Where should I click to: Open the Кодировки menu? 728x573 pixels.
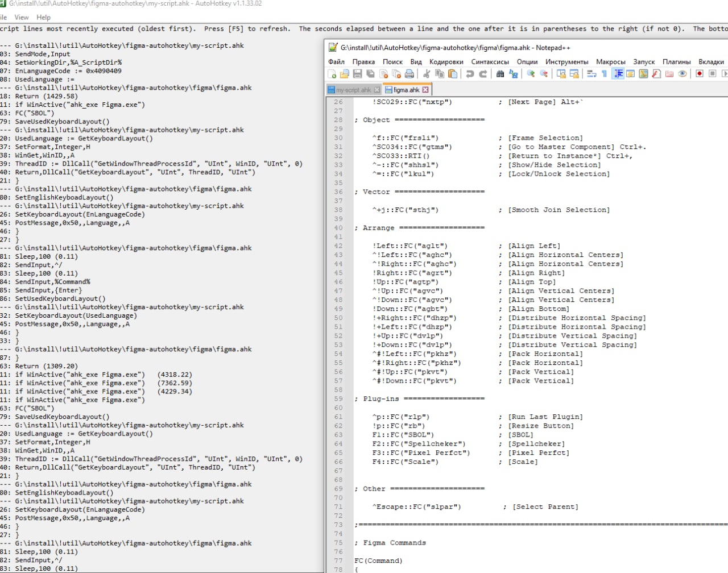(446, 61)
